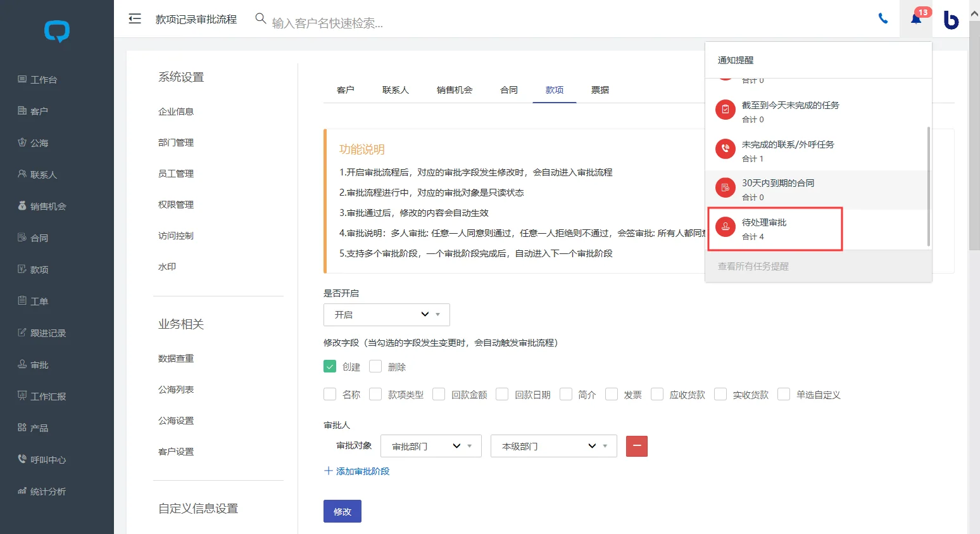Collapse the sidebar with the hamburger icon
The image size is (980, 534).
point(135,19)
